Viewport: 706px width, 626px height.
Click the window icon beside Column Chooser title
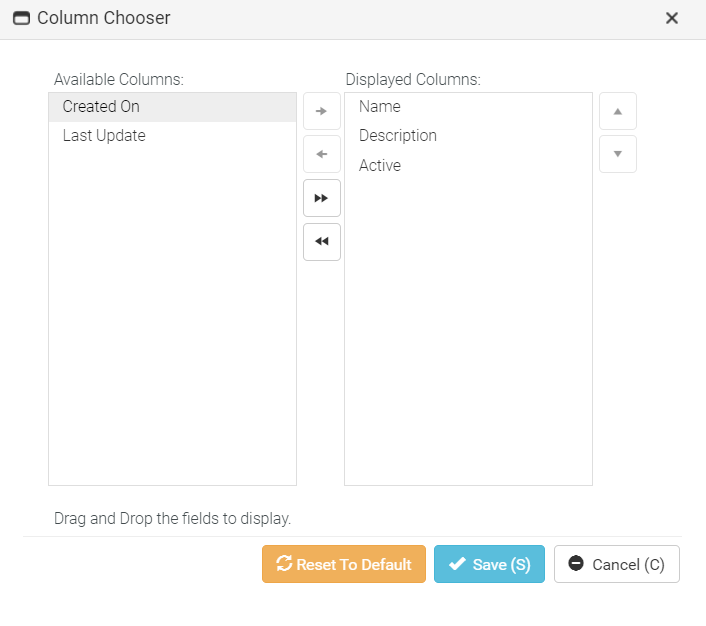coord(21,18)
